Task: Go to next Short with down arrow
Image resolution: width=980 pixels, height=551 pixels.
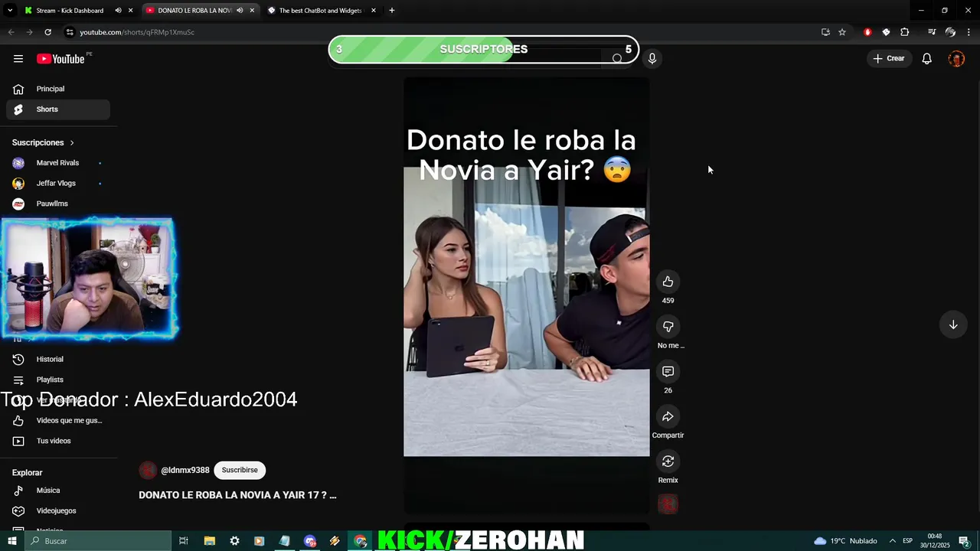Action: click(x=953, y=324)
